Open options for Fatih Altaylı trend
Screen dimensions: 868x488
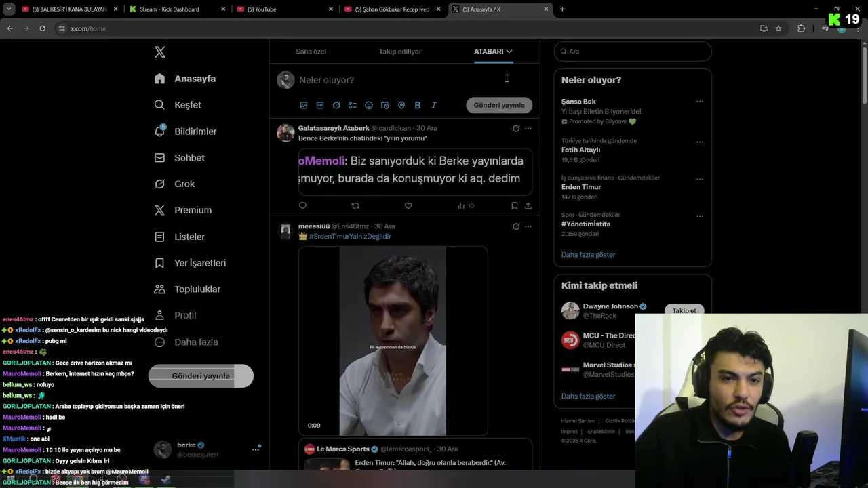(700, 142)
